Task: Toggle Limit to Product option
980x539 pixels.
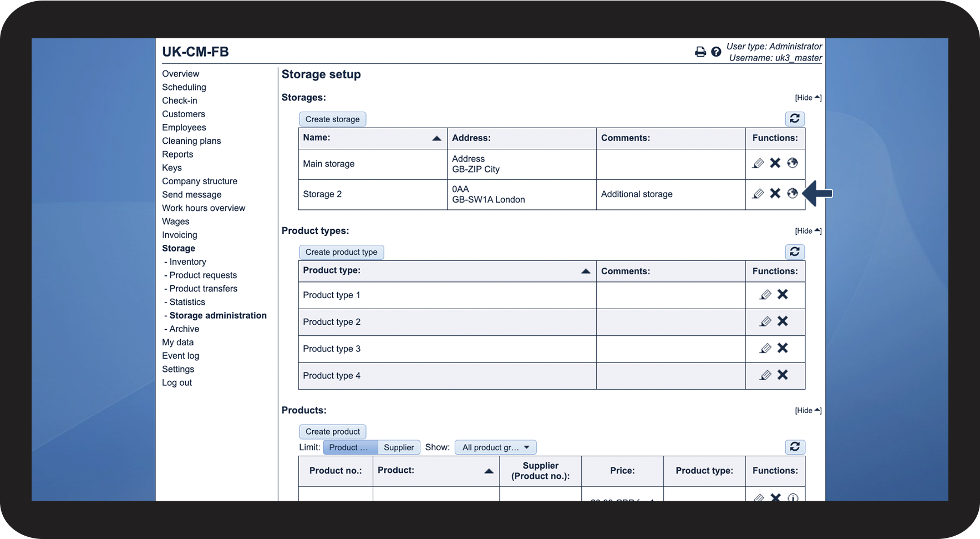Action: (350, 447)
